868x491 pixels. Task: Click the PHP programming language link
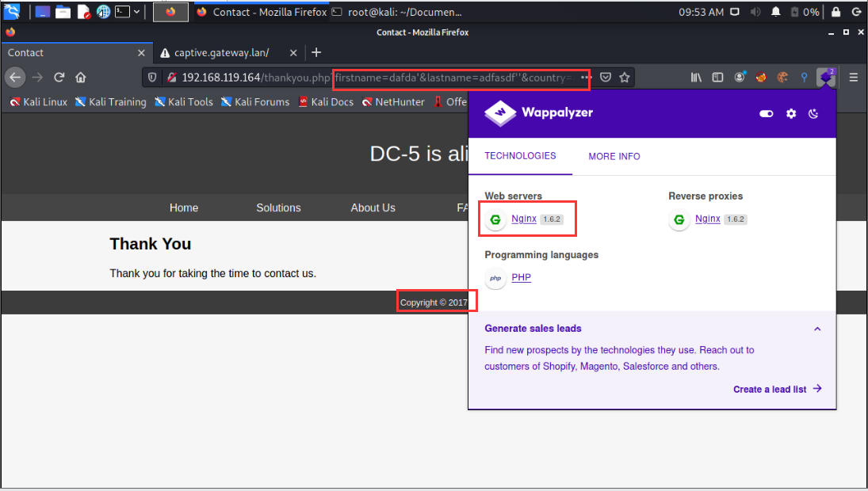(521, 277)
